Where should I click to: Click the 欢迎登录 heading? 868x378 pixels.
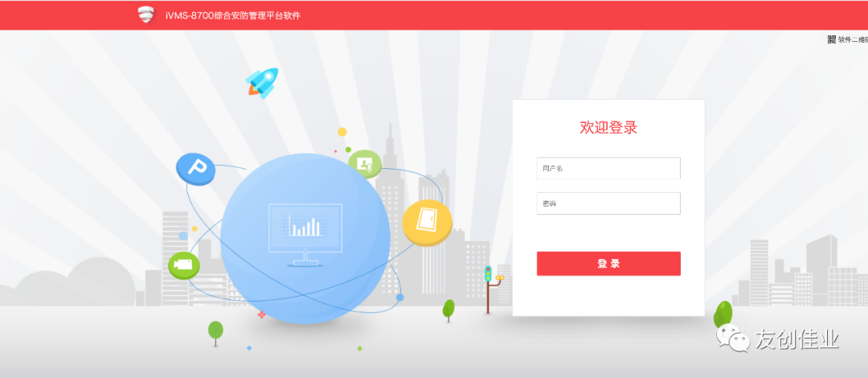pyautogui.click(x=608, y=128)
